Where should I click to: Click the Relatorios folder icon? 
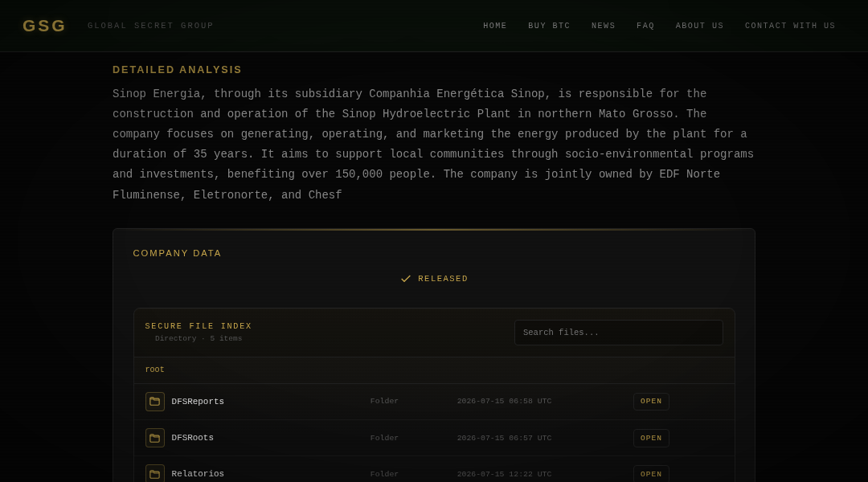point(155,474)
